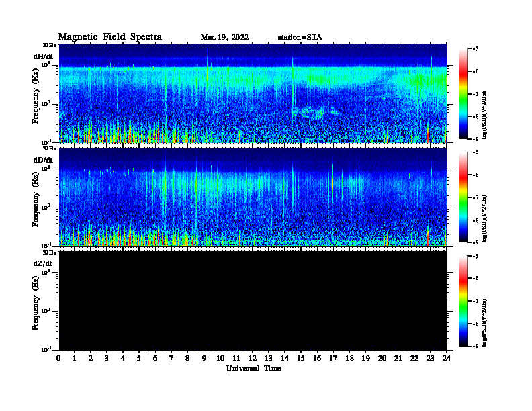The height and width of the screenshot is (411, 532).
Task: Click hour tick label 10 on time axis
Action: click(x=220, y=359)
